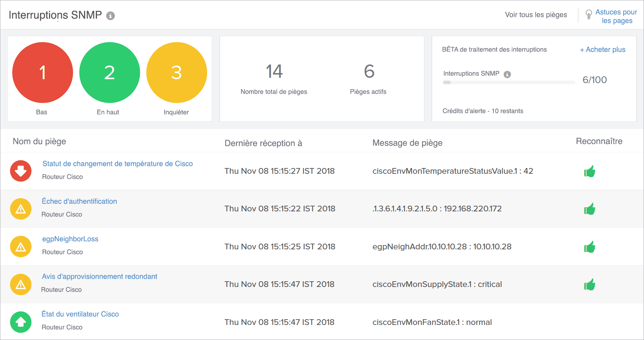Click the yellow warning icon beside Échec d'authentification

(x=20, y=209)
